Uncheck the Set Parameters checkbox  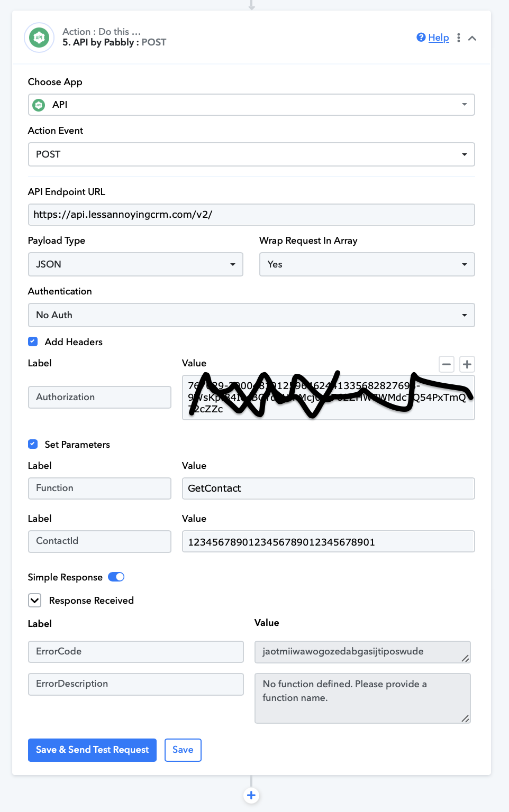33,444
